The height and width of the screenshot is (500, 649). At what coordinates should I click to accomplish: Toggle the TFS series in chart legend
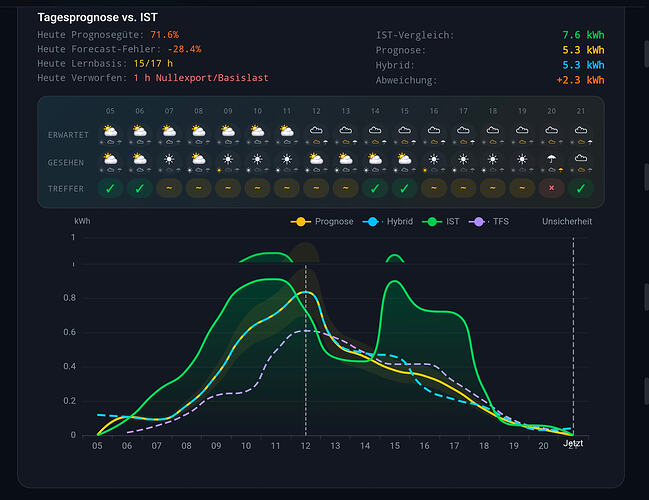click(489, 222)
